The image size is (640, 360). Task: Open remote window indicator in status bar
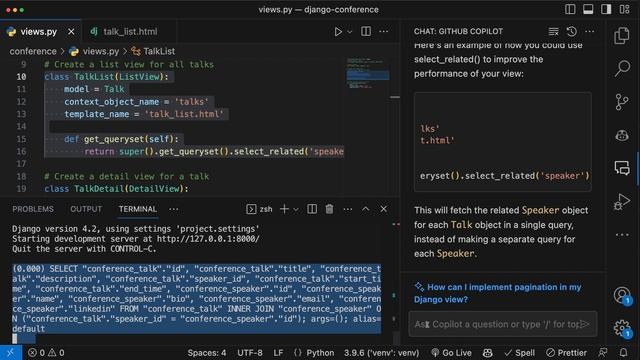tap(11, 353)
